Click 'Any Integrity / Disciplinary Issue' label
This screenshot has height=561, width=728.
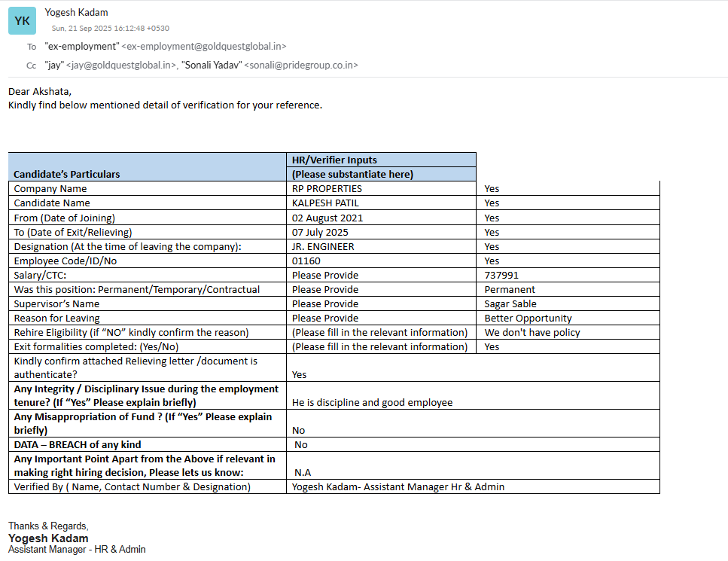tap(146, 395)
